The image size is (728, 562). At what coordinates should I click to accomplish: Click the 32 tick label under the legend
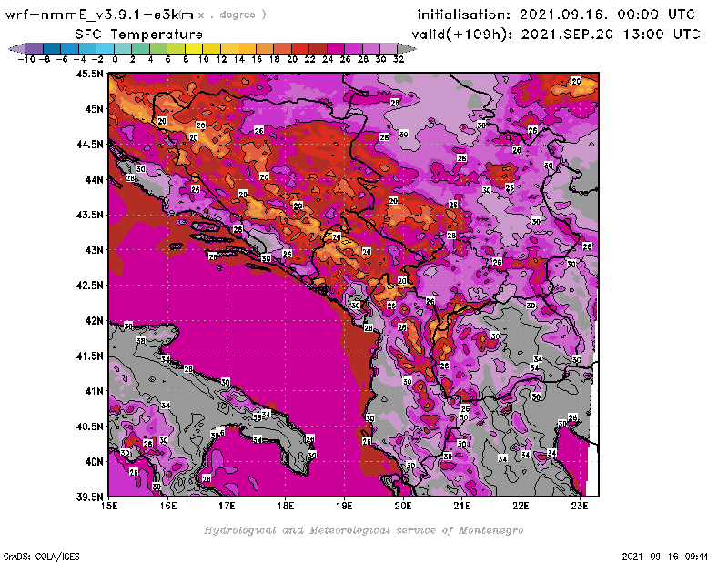click(x=399, y=60)
